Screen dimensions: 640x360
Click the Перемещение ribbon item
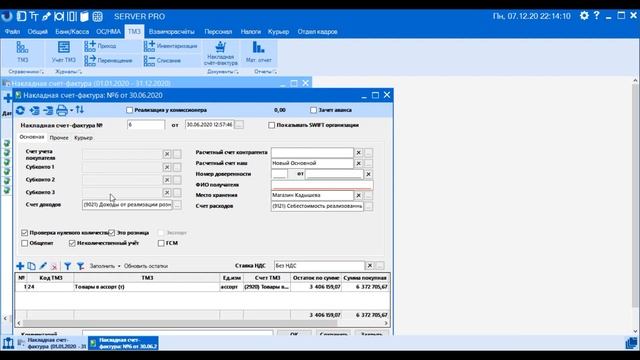click(x=108, y=60)
